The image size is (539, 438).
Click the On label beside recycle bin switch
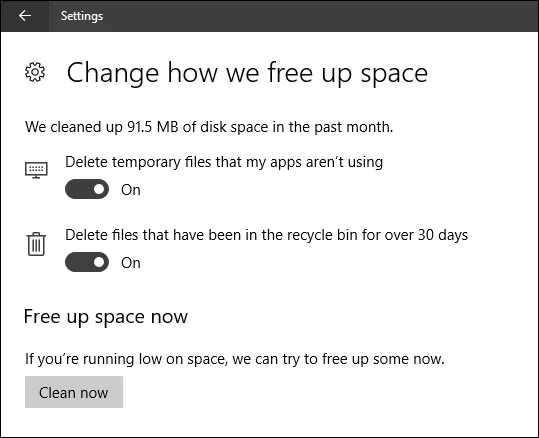point(131,263)
